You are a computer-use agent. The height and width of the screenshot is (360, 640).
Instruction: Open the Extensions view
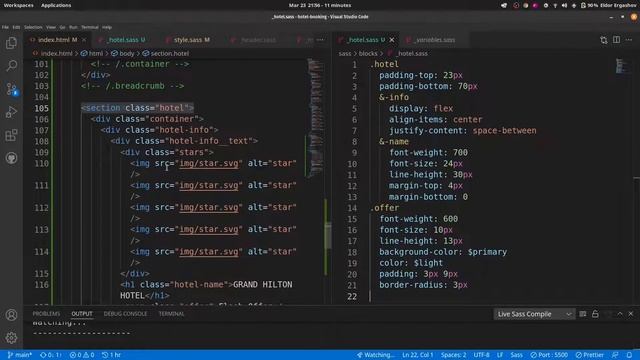tap(11, 135)
